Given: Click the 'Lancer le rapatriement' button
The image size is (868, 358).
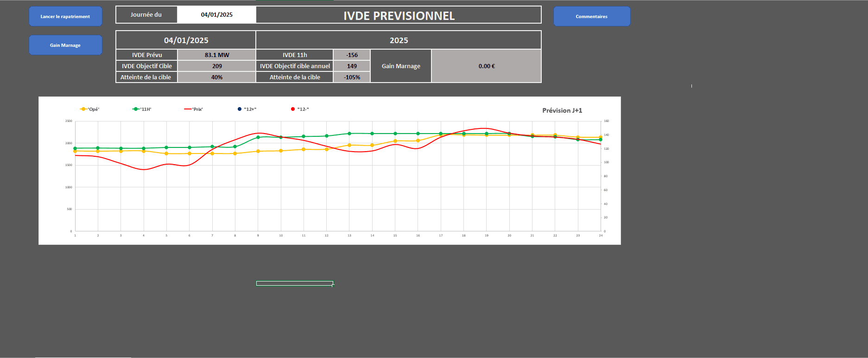Looking at the screenshot, I should [x=65, y=17].
